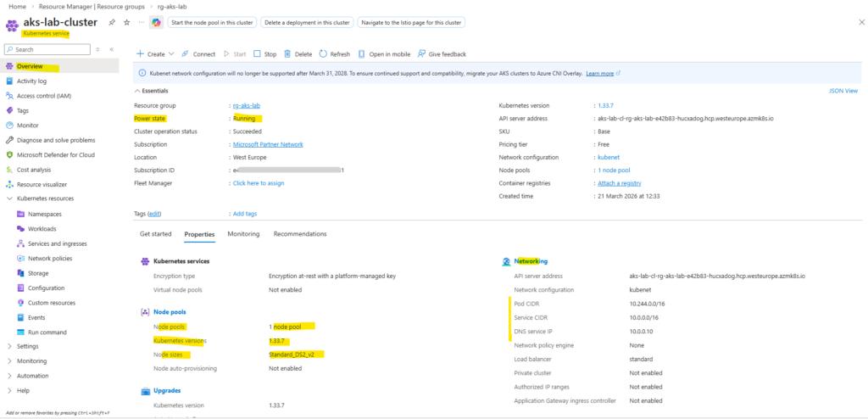Collapse the Essentials section

point(152,91)
